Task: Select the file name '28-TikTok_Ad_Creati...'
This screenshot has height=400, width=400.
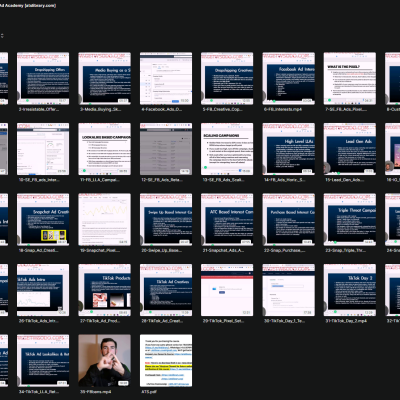Action: click(162, 321)
